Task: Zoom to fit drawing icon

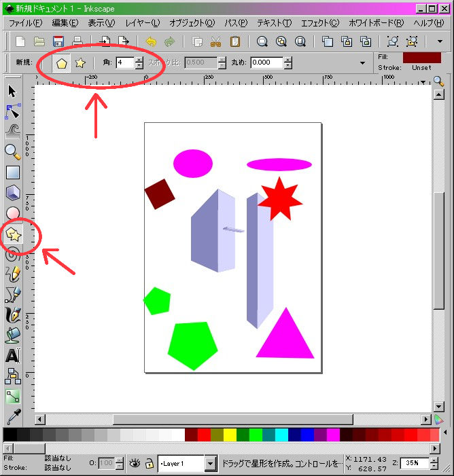Action: tap(281, 41)
